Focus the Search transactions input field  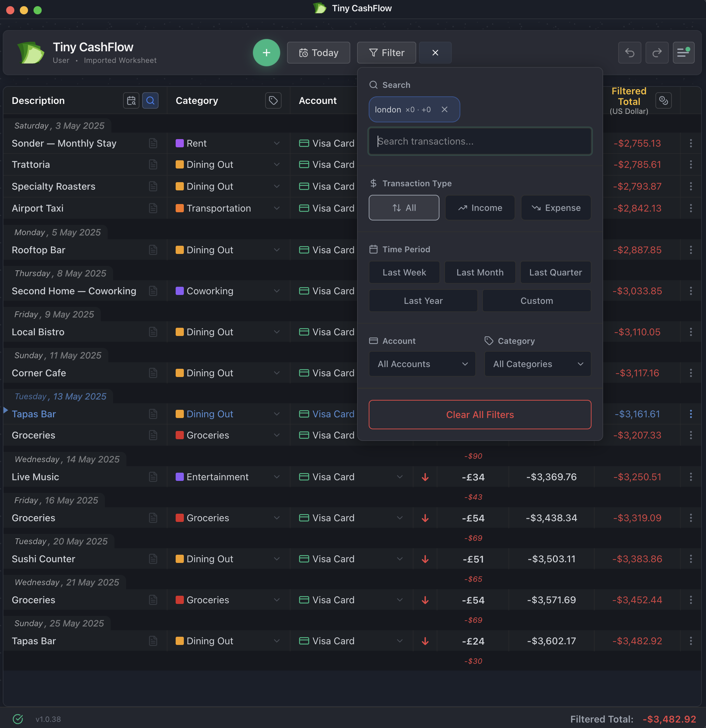coord(480,141)
